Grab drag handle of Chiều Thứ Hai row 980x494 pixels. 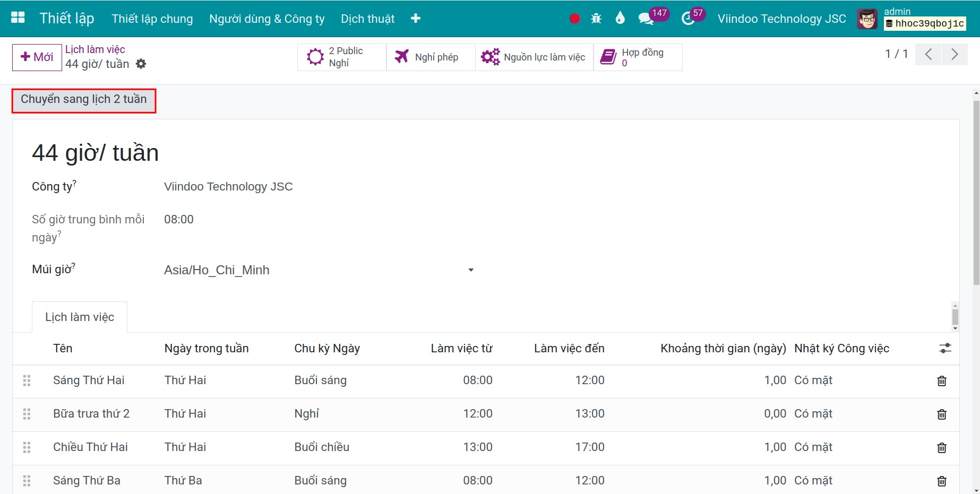[27, 447]
